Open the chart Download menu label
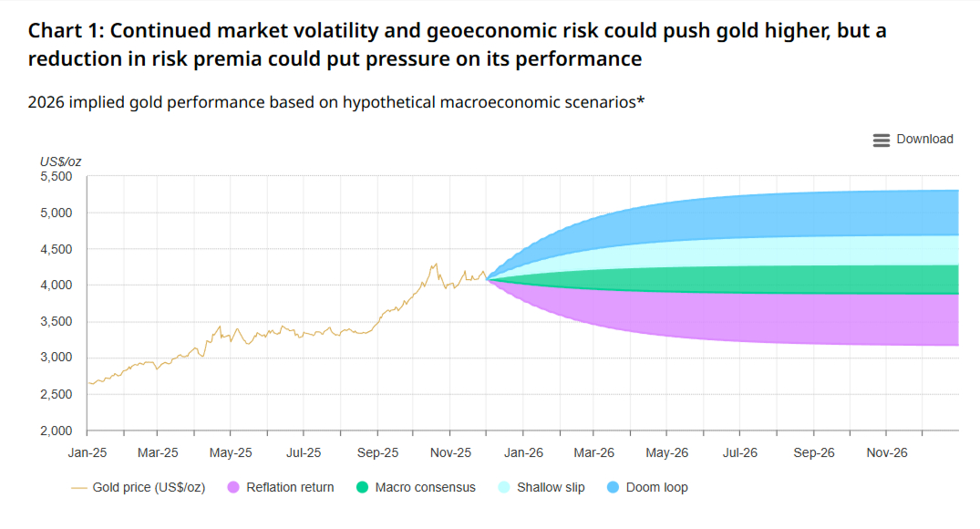Viewport: 980px width, 529px height. (924, 140)
